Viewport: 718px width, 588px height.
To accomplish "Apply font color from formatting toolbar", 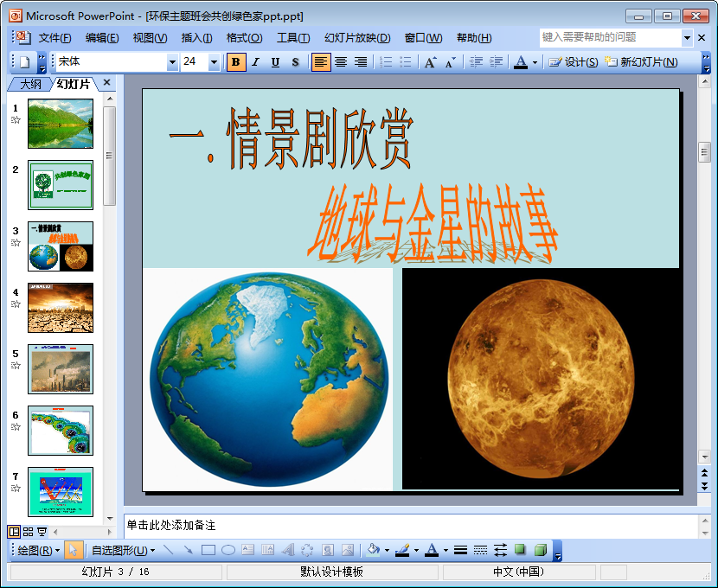I will pos(521,62).
